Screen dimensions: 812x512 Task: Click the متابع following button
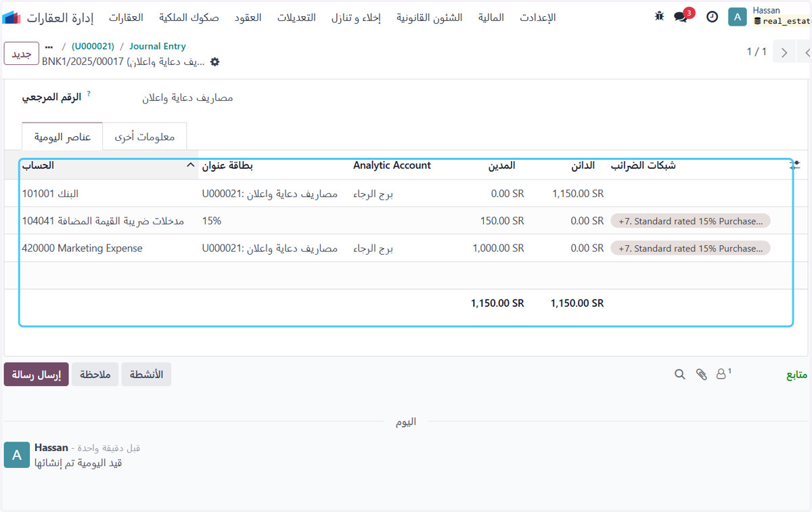[796, 375]
